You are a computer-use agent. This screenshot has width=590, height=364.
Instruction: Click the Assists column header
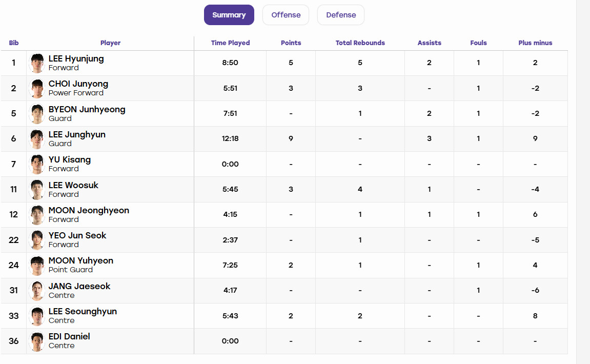[x=430, y=43]
